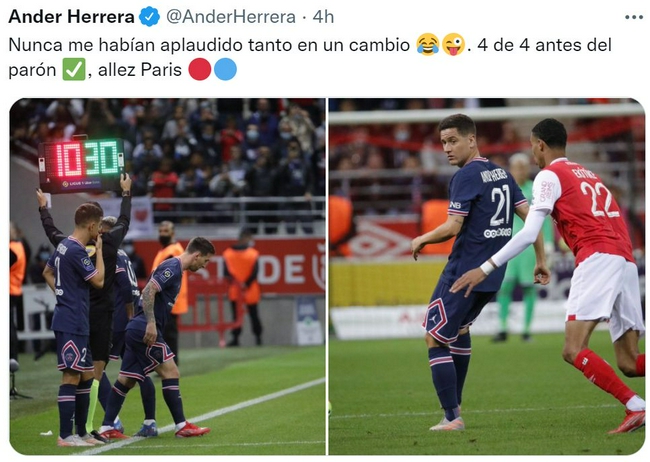Click the substitution board showing 10 and 30
The width and height of the screenshot is (650, 462).
[82, 165]
